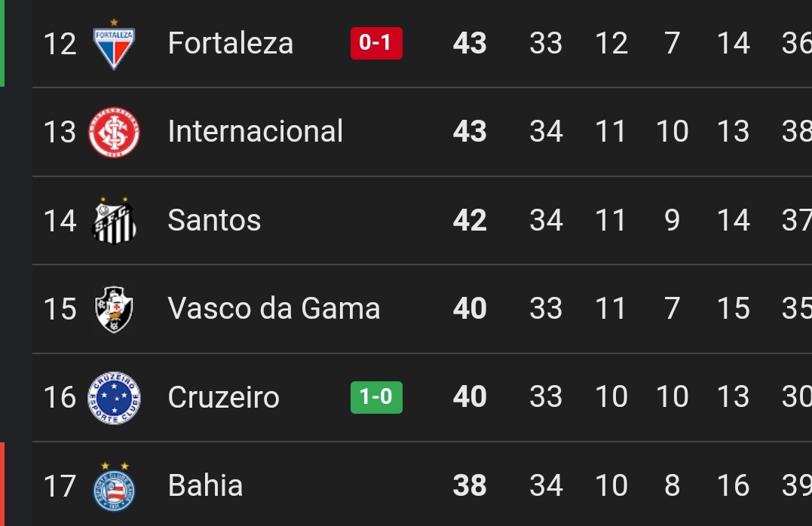Click the Santos club crest
This screenshot has width=812, height=526.
point(114,221)
